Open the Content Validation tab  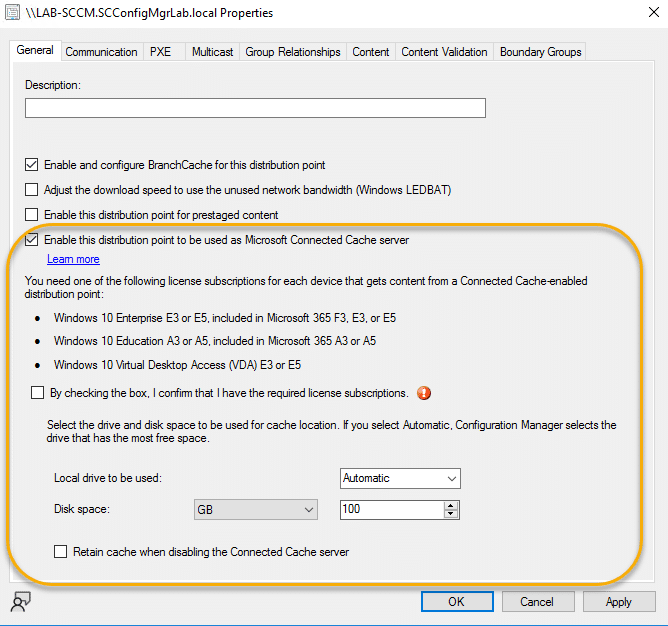click(x=444, y=52)
